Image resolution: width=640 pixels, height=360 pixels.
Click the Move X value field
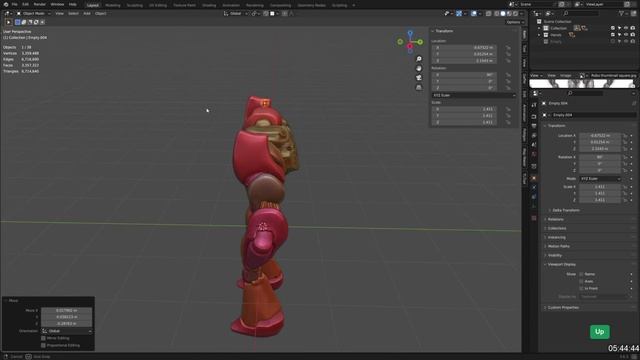[x=66, y=311]
